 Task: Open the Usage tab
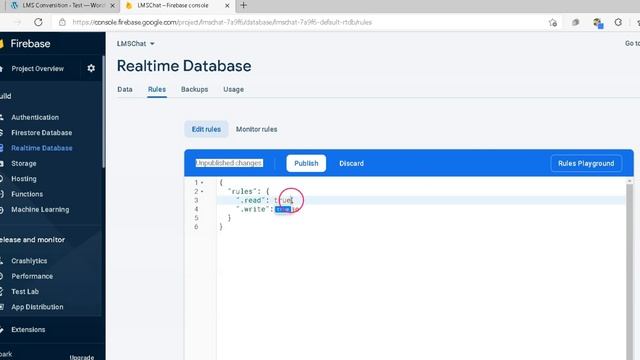click(233, 89)
